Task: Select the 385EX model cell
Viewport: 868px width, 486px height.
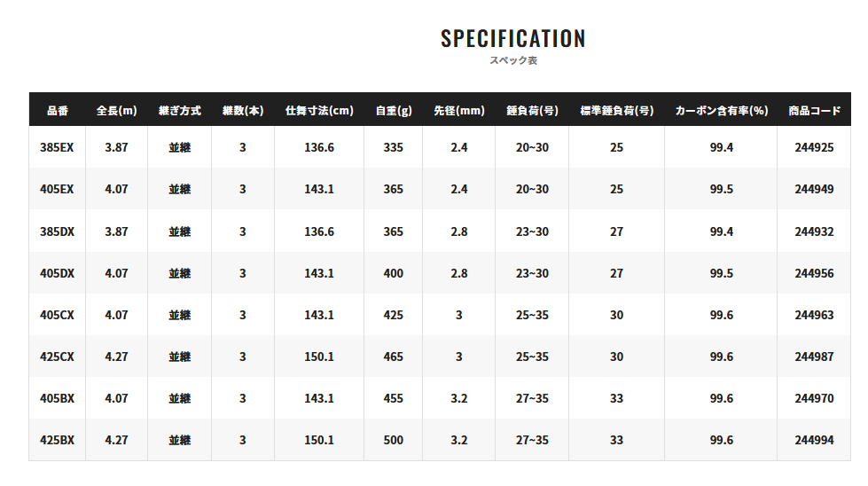Action: pos(57,147)
